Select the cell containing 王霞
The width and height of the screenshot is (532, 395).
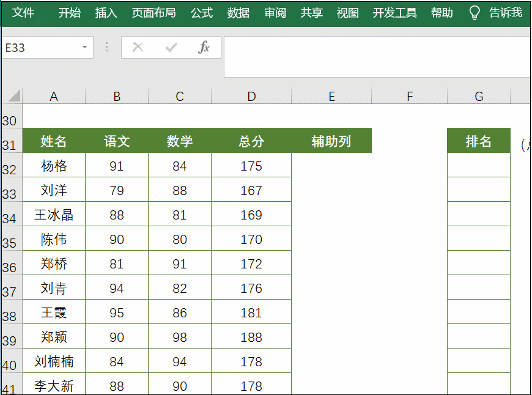[54, 311]
